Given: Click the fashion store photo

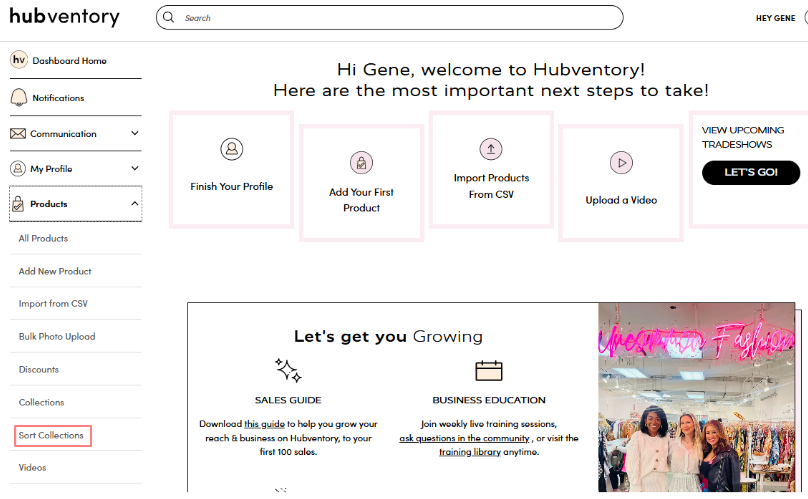Looking at the screenshot, I should [x=697, y=397].
